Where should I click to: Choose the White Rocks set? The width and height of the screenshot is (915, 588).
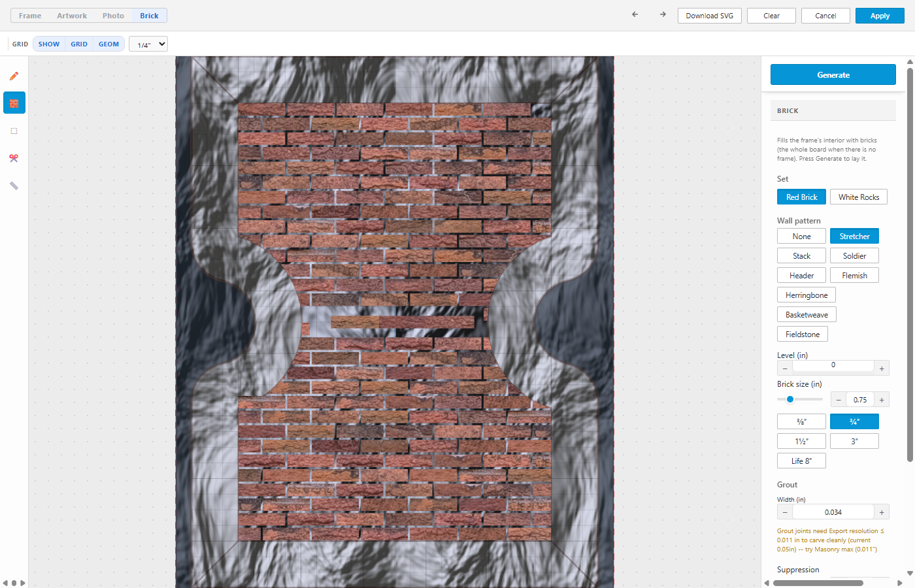pyautogui.click(x=859, y=197)
